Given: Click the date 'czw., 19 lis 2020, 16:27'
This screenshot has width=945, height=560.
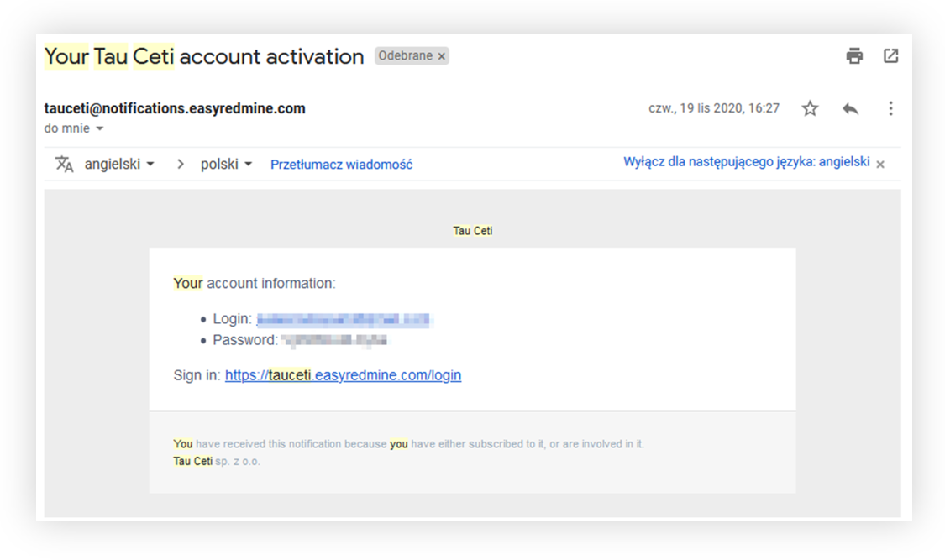Looking at the screenshot, I should coord(713,108).
